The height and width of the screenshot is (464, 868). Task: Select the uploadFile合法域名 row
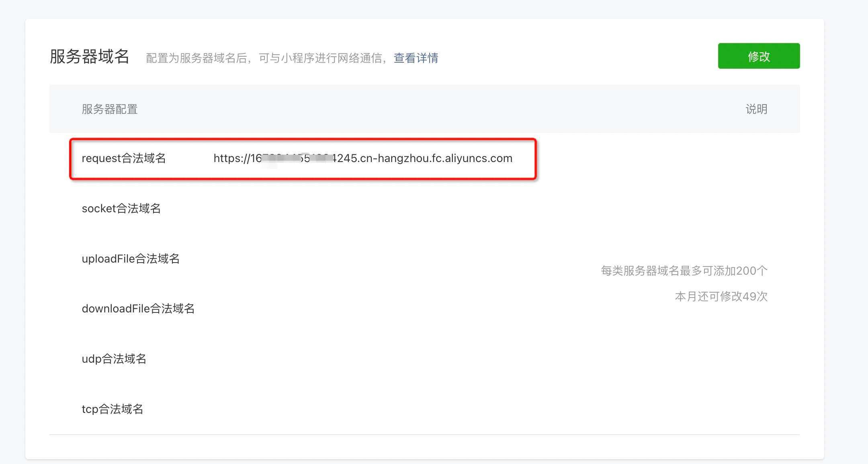pos(131,259)
